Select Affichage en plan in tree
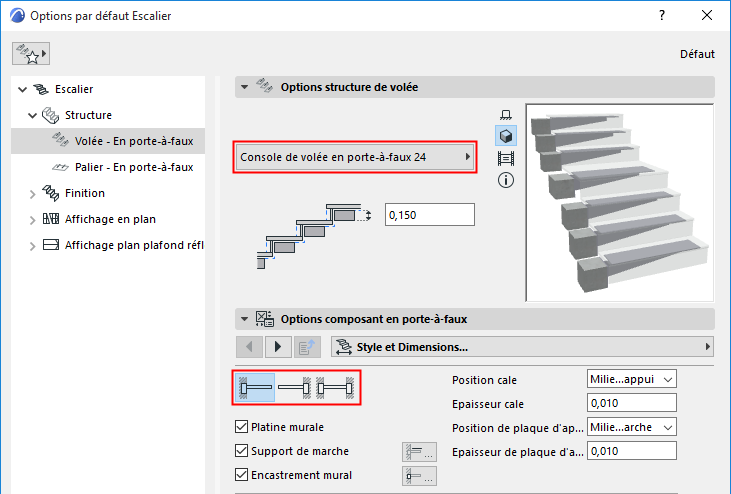 pos(110,219)
